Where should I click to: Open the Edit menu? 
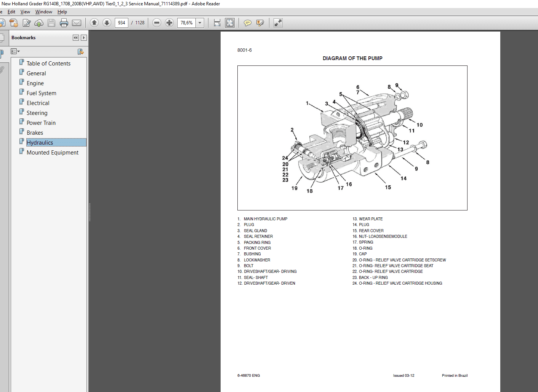(11, 12)
